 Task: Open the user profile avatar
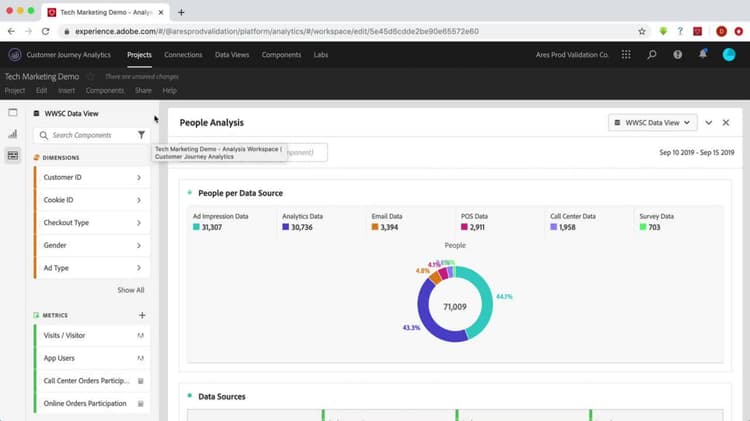tap(728, 55)
